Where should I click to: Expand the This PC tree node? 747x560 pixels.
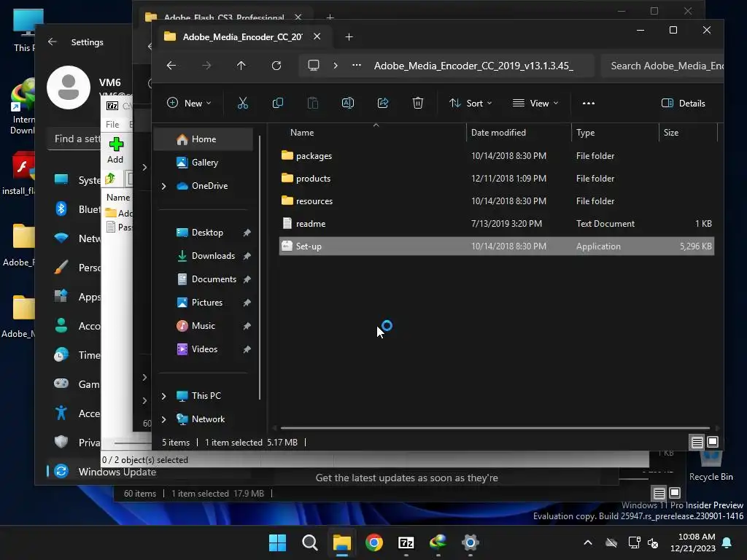pos(164,396)
